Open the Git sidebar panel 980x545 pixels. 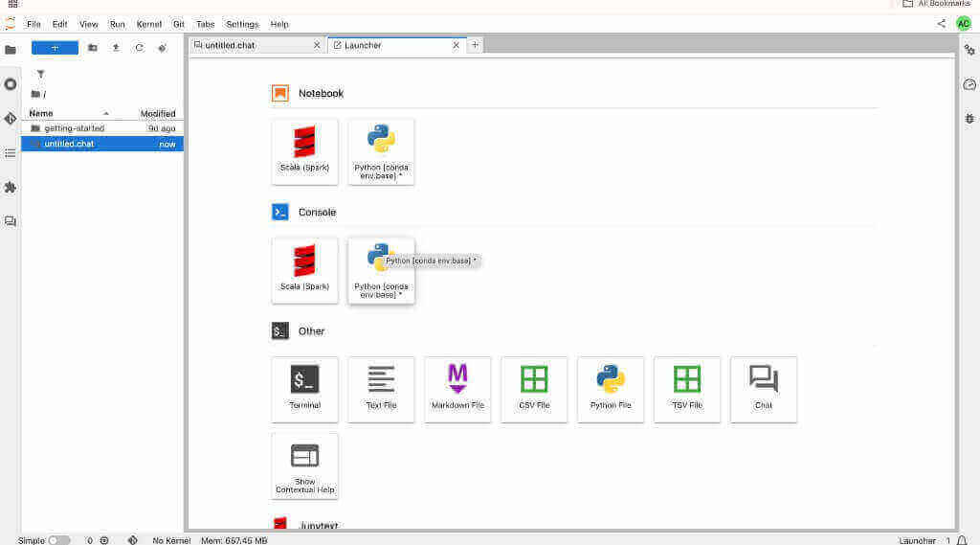(10, 118)
